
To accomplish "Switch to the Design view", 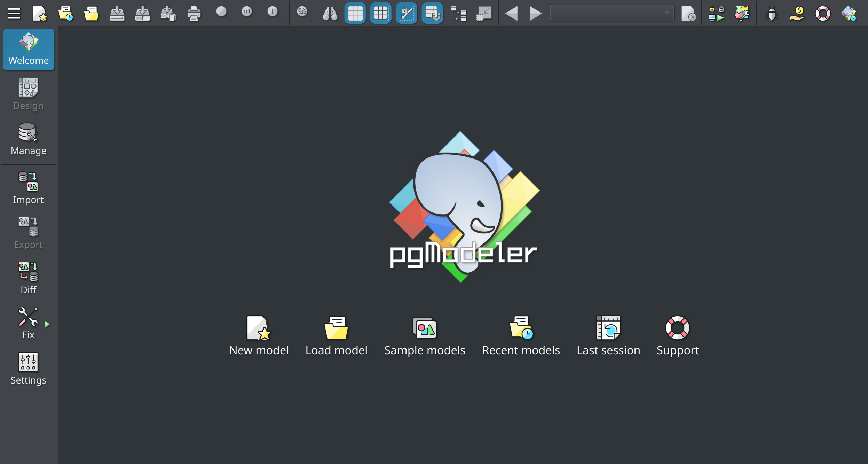I will (29, 94).
